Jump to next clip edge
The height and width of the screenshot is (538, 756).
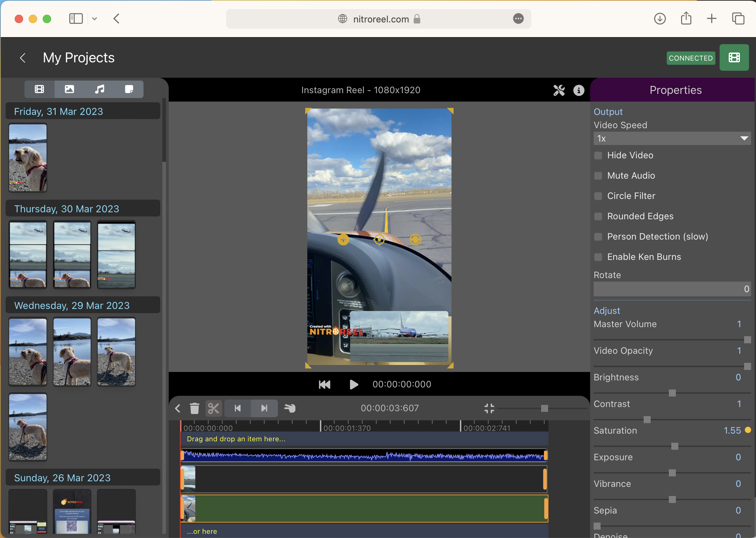coord(264,408)
